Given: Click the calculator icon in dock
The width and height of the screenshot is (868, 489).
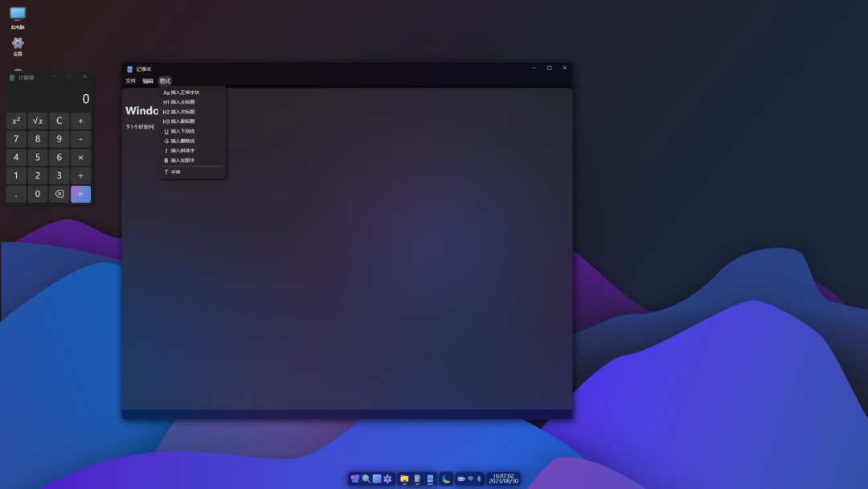Looking at the screenshot, I should (417, 479).
